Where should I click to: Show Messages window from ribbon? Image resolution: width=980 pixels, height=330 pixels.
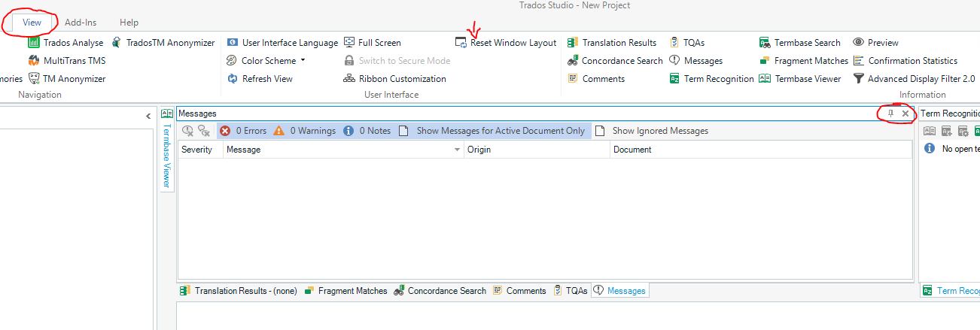coord(695,61)
